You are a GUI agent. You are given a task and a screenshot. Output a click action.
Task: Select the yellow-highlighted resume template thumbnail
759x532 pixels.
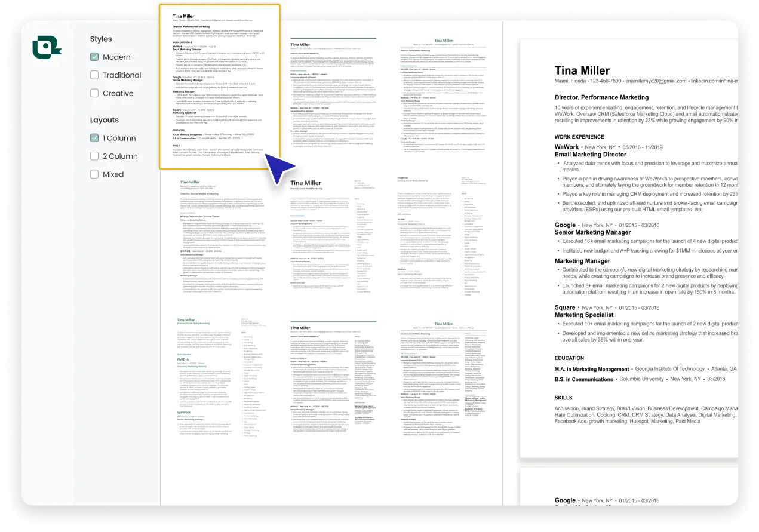tap(220, 87)
